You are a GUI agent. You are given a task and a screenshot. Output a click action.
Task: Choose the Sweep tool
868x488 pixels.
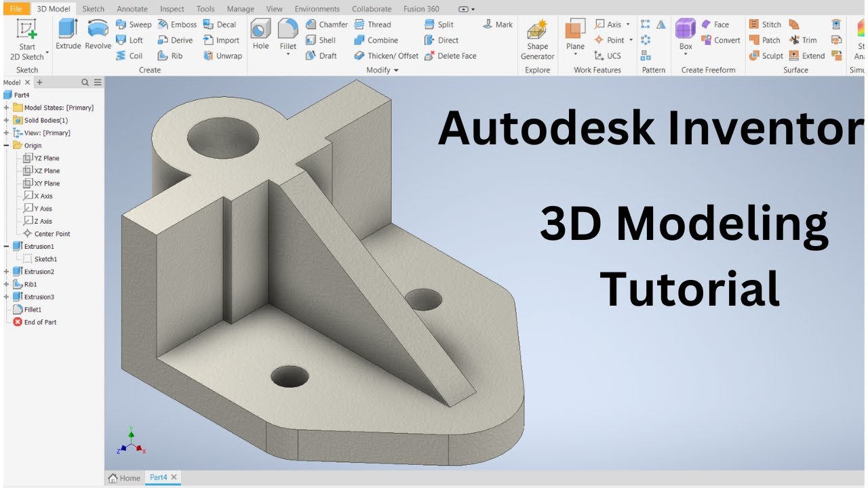pos(134,24)
